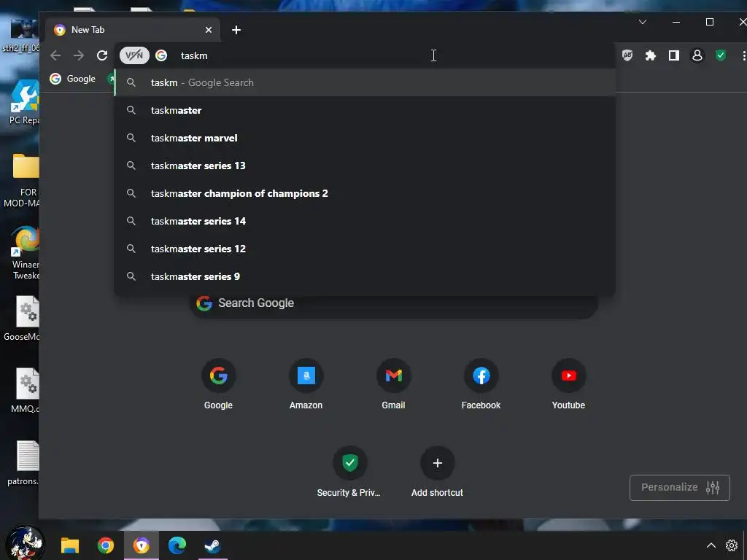The image size is (747, 560).
Task: Click the Avast Secure Browser taskbar icon
Action: pyautogui.click(x=141, y=545)
